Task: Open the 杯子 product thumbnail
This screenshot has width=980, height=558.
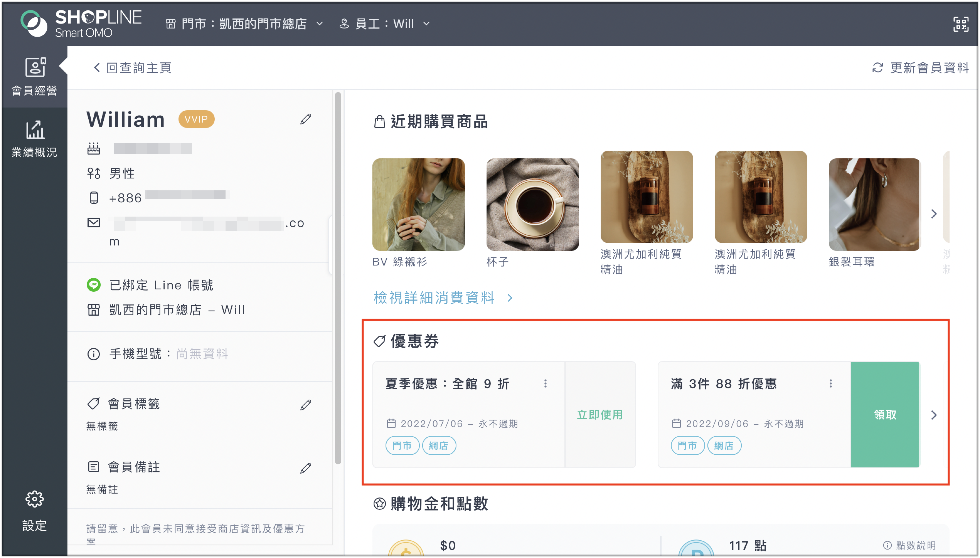Action: click(533, 205)
